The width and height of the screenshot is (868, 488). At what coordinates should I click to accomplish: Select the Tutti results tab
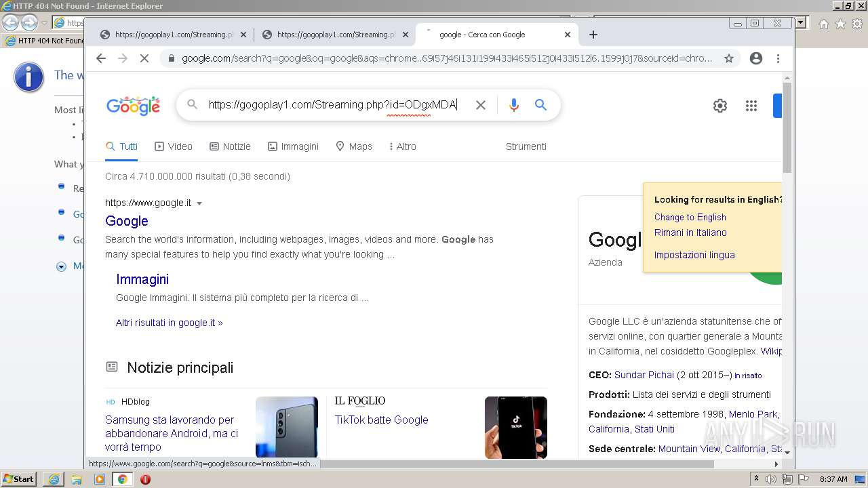[x=121, y=146]
